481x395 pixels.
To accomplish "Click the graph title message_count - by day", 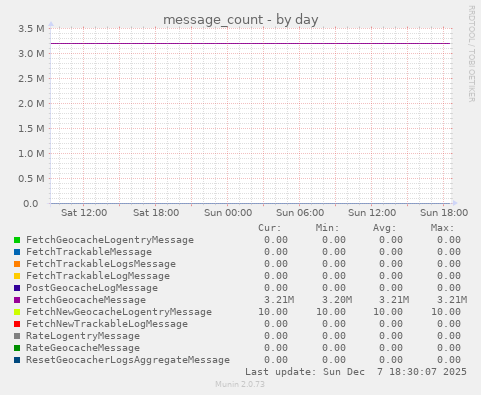I will pyautogui.click(x=240, y=20).
